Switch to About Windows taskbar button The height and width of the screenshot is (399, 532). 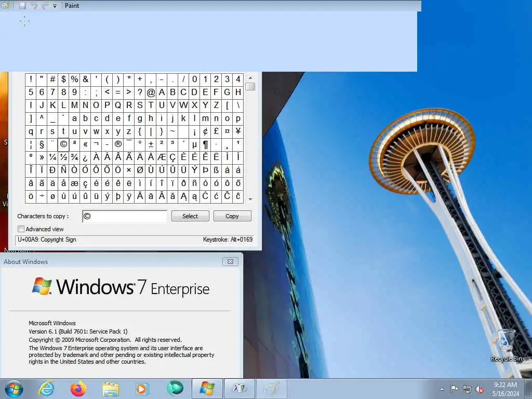point(207,389)
